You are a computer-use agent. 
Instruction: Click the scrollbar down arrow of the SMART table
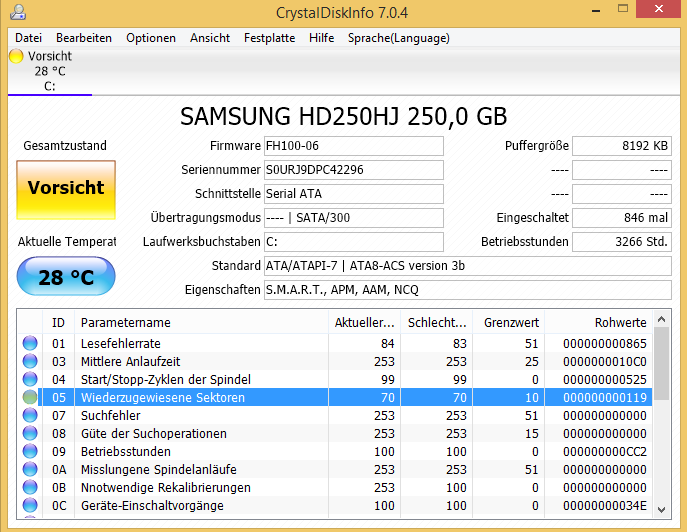[662, 510]
